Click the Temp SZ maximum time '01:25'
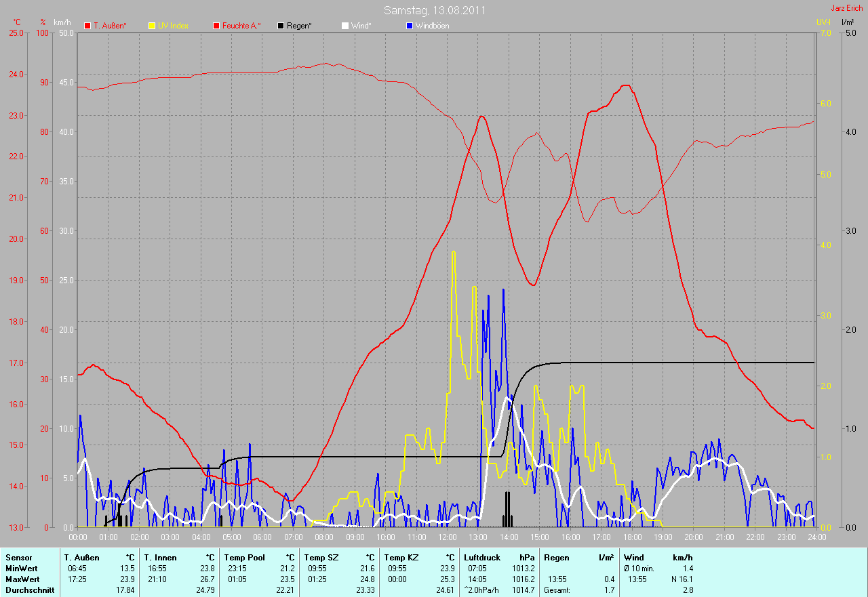 (317, 579)
